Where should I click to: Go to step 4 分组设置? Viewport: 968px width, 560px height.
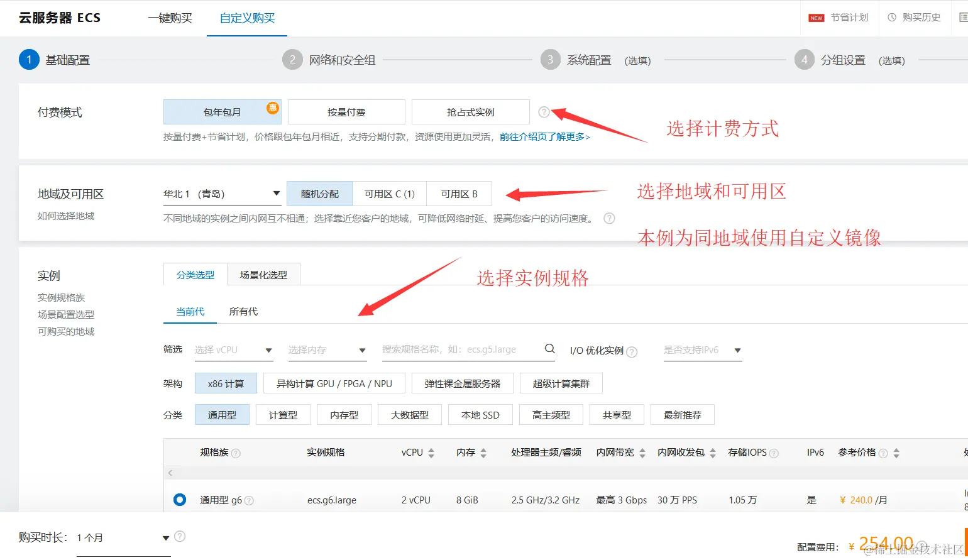click(x=850, y=60)
